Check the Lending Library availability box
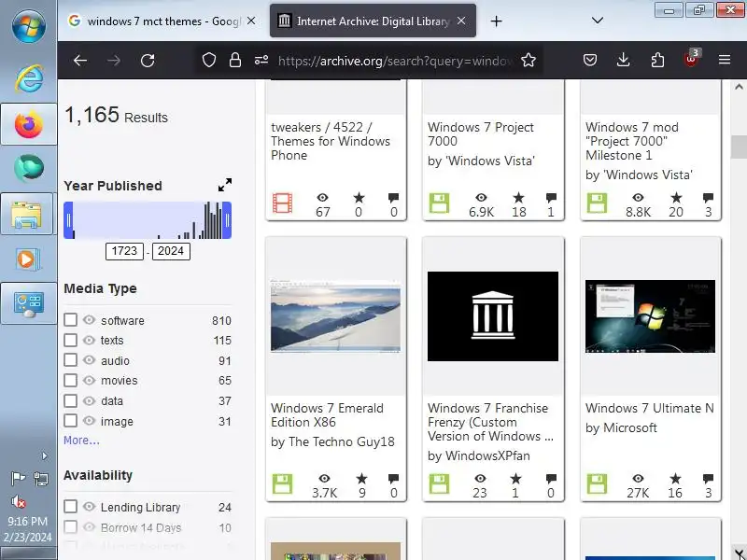This screenshot has width=747, height=560. [71, 506]
